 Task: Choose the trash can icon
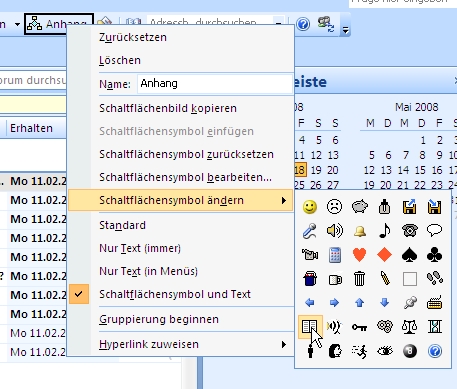coord(359,279)
